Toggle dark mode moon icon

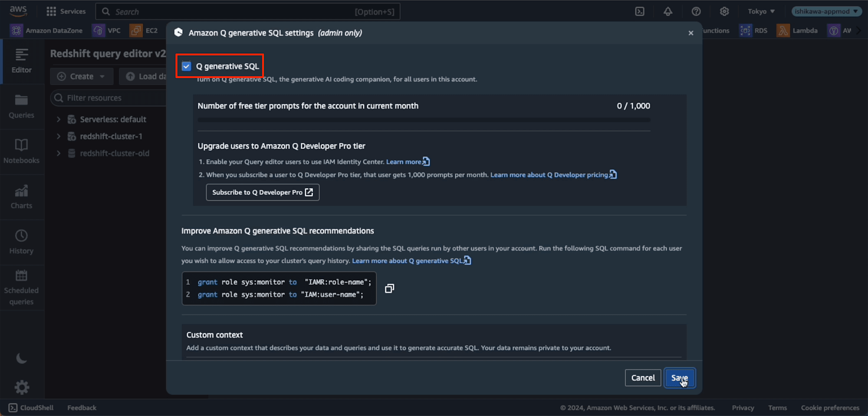click(x=21, y=358)
